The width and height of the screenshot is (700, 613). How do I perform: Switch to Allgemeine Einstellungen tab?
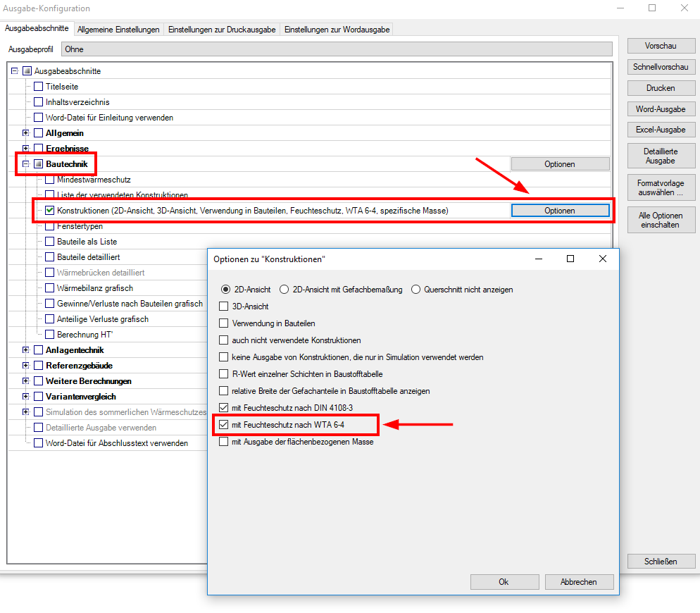[x=118, y=30]
